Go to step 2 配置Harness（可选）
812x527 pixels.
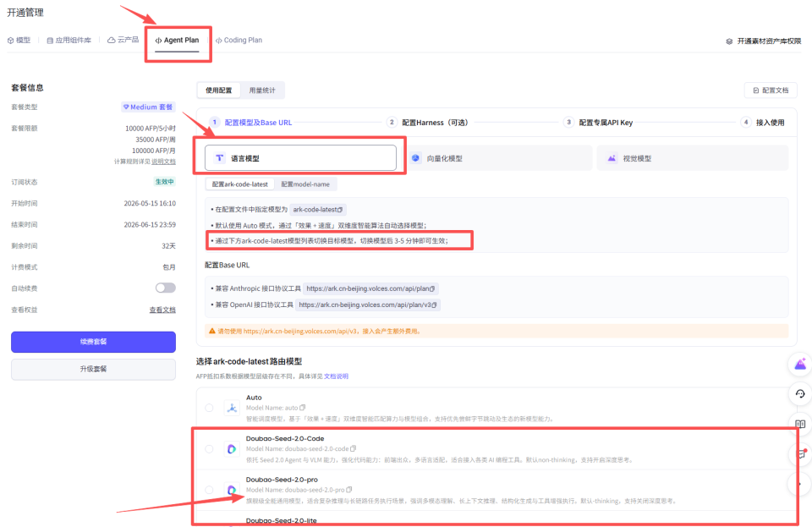tap(428, 122)
